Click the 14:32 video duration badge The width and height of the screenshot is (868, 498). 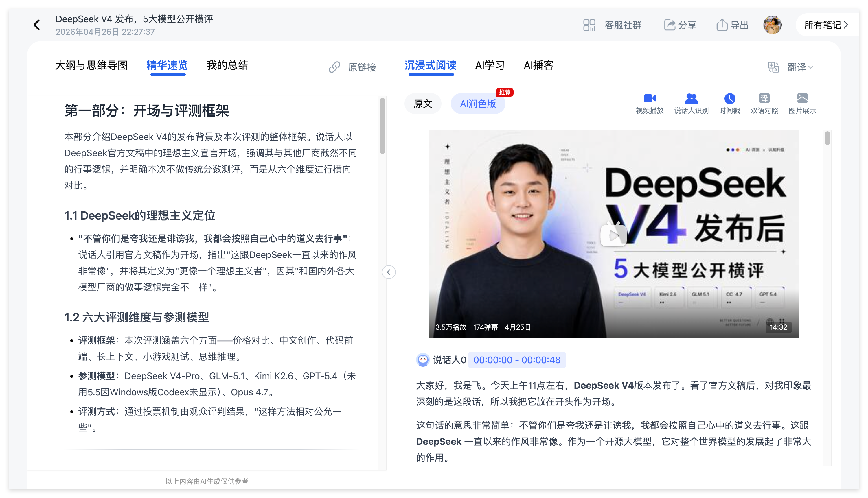pyautogui.click(x=778, y=327)
